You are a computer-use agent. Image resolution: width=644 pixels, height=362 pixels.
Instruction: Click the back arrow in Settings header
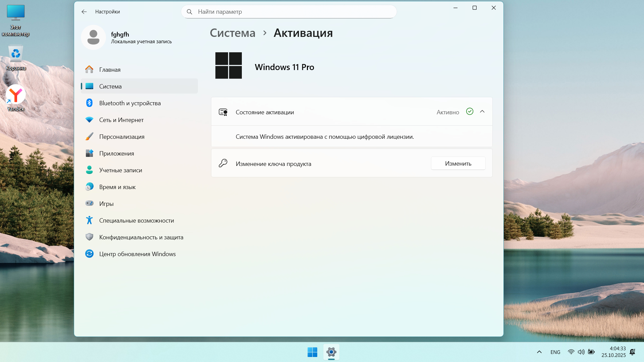(84, 12)
